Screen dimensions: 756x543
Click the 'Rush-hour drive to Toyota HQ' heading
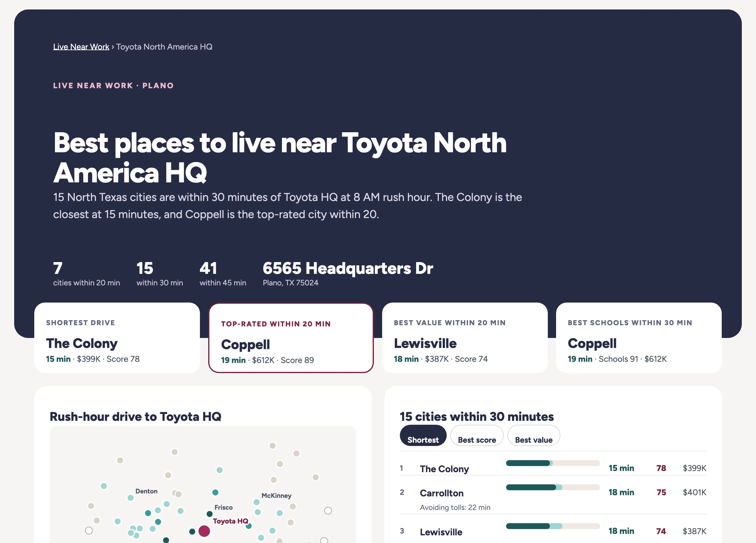(x=135, y=417)
